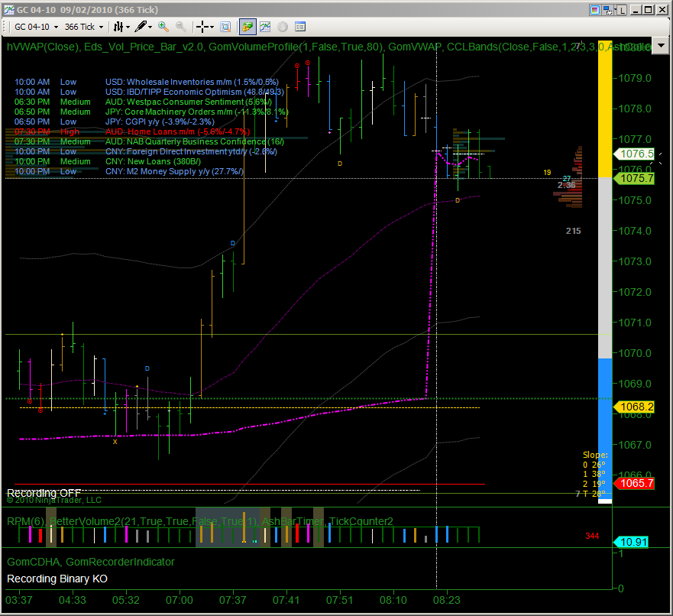Click the chart window icon in title bar
Screen dimensions: 673x616
point(8,9)
